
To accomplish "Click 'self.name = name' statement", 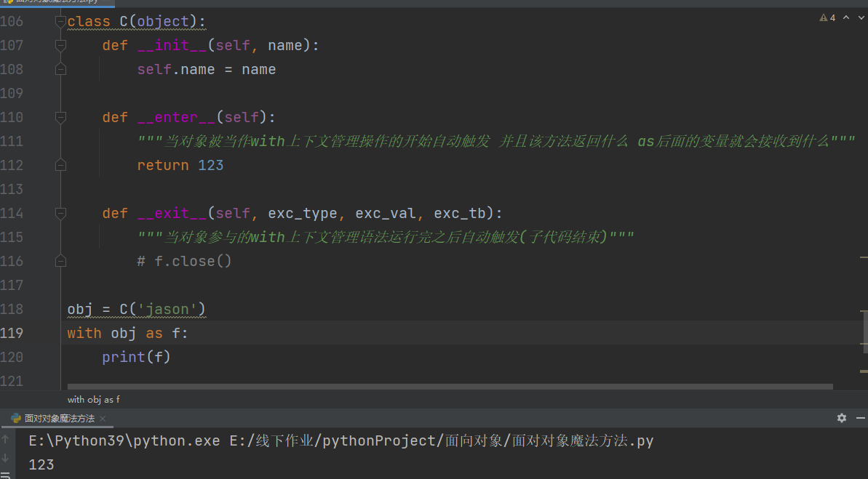I will (207, 70).
